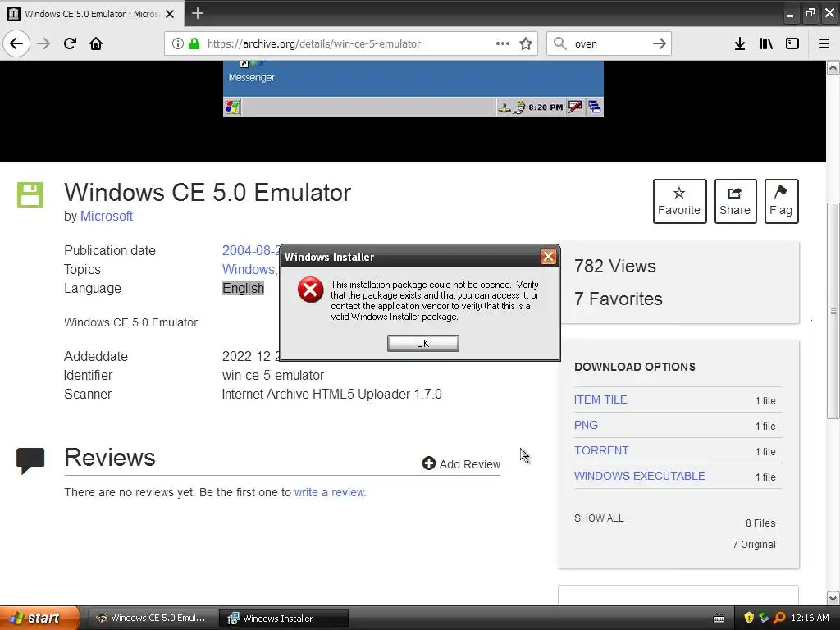Go back with the browser back arrow
Image resolution: width=840 pixels, height=630 pixels.
tap(16, 43)
